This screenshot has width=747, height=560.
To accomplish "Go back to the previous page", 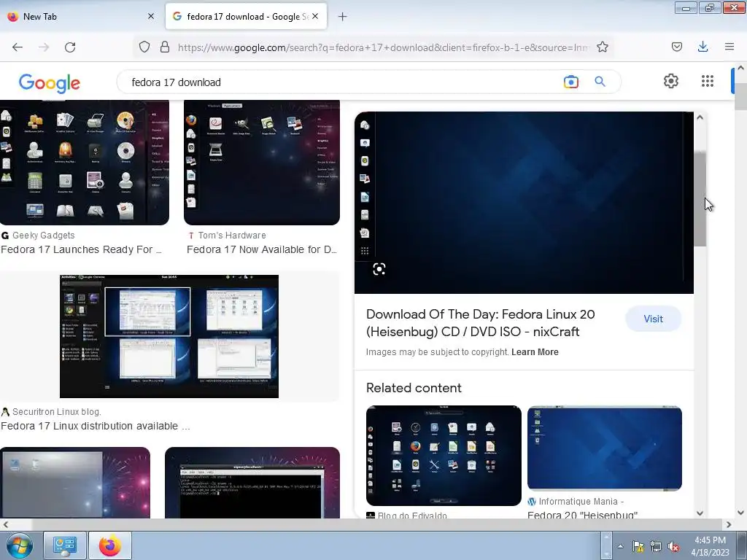I will coord(18,47).
